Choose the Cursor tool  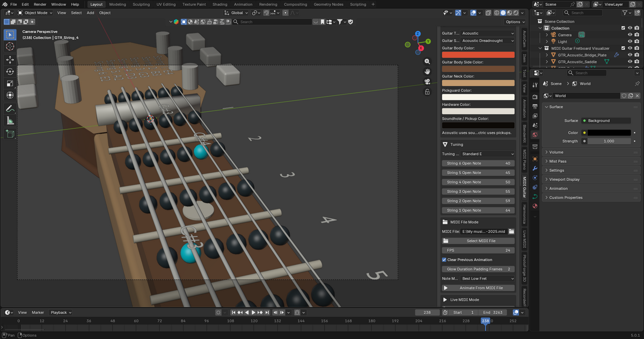click(10, 47)
